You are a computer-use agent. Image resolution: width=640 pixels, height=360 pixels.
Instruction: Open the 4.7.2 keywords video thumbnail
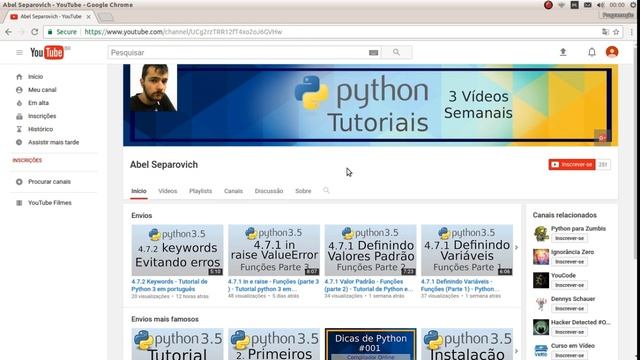click(x=177, y=250)
